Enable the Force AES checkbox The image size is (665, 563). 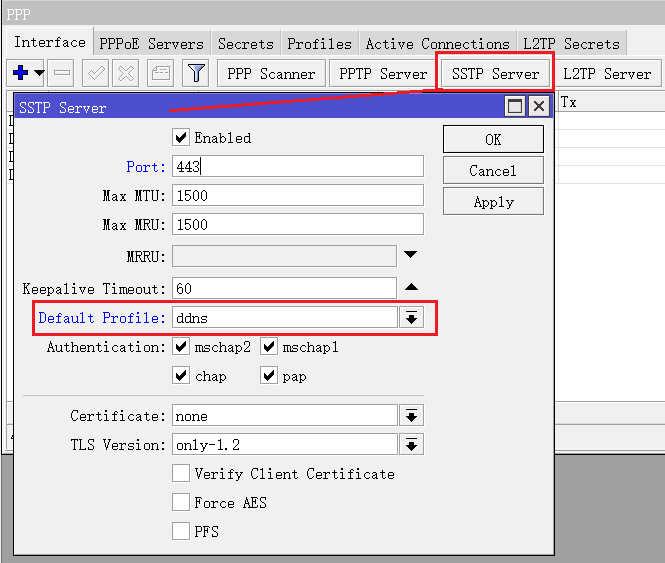(181, 502)
